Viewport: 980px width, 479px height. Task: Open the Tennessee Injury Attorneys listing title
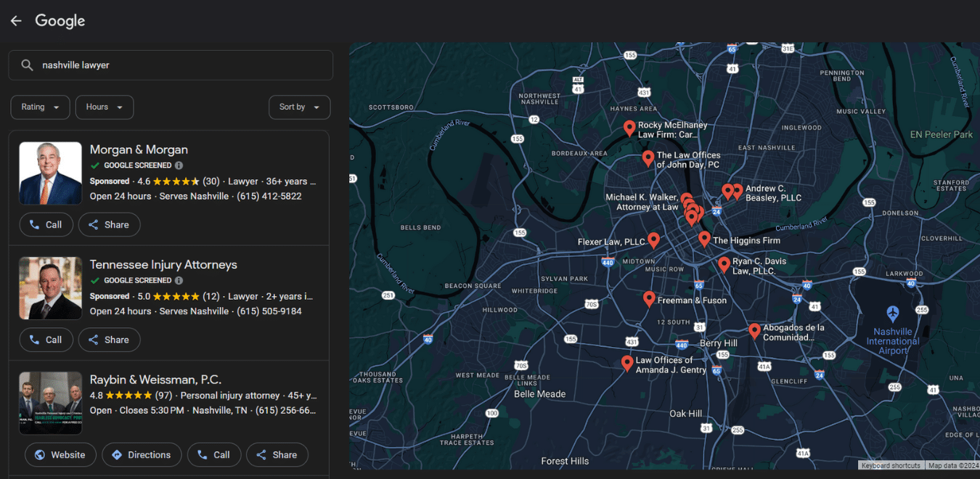(163, 265)
